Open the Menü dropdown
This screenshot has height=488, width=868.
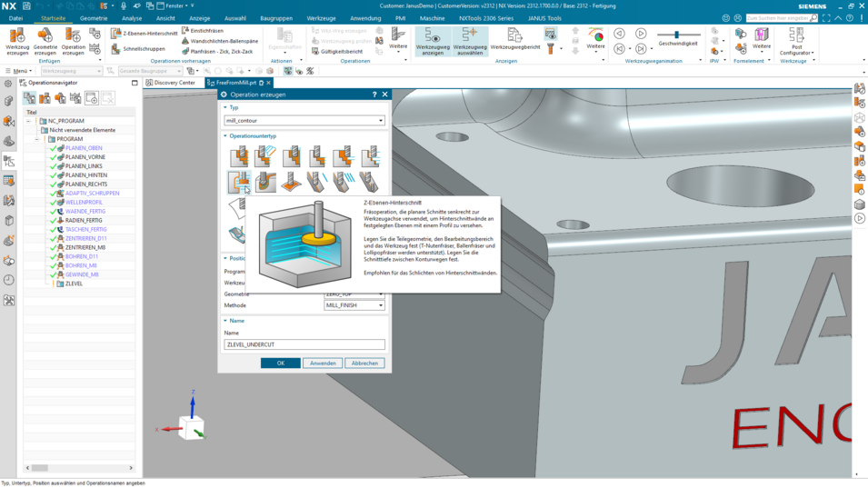pyautogui.click(x=18, y=71)
